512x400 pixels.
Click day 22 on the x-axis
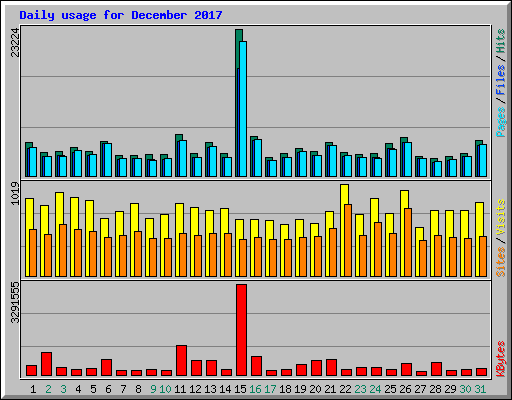(345, 389)
